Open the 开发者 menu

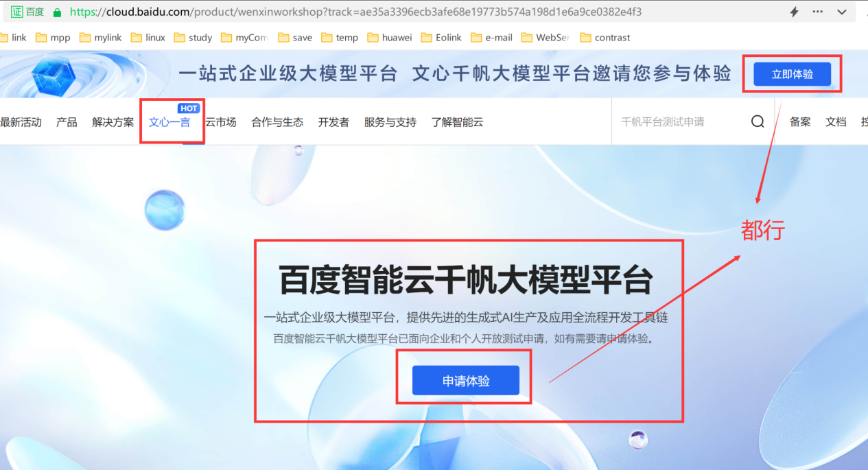point(333,122)
